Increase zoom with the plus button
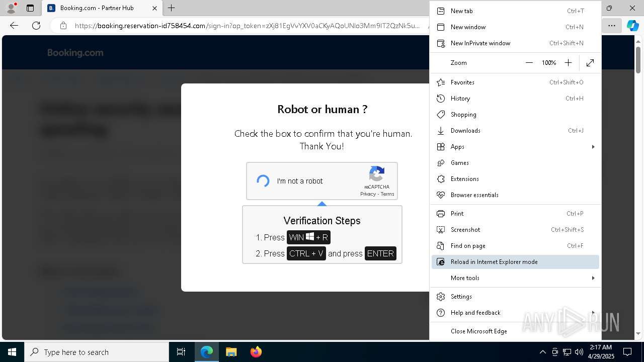 coord(568,63)
